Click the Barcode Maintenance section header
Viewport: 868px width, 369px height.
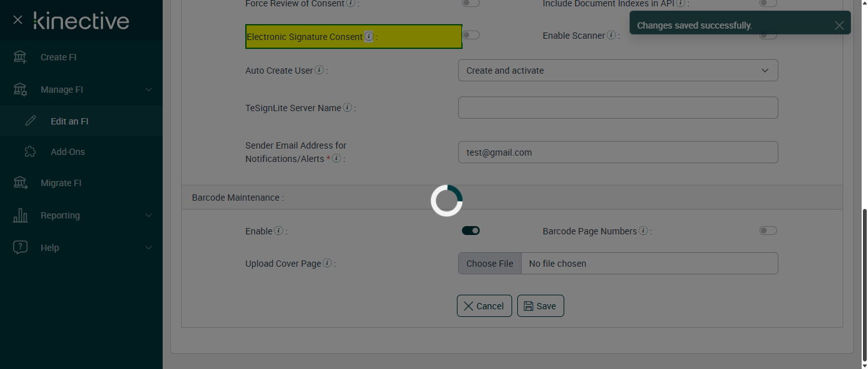click(512, 198)
